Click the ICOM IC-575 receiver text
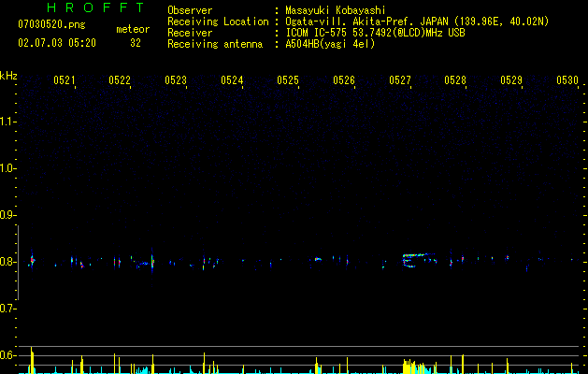Viewport: 588px width, 374px height. coord(375,33)
